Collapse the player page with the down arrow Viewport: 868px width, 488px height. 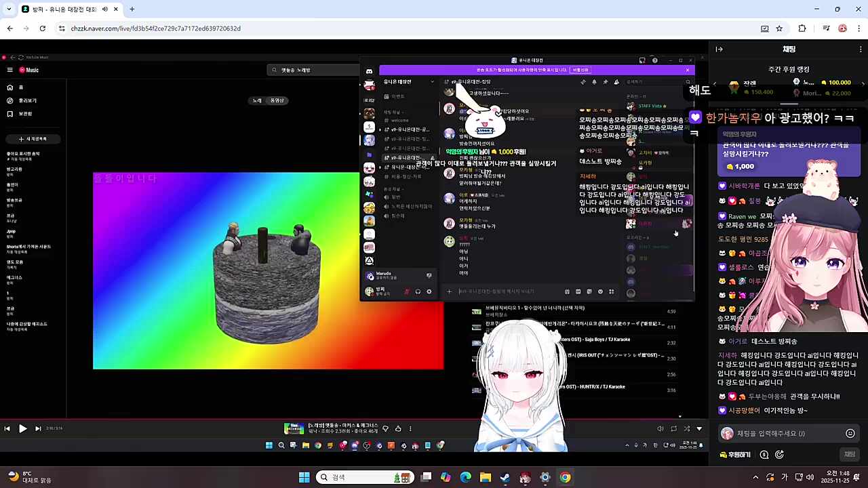point(699,428)
